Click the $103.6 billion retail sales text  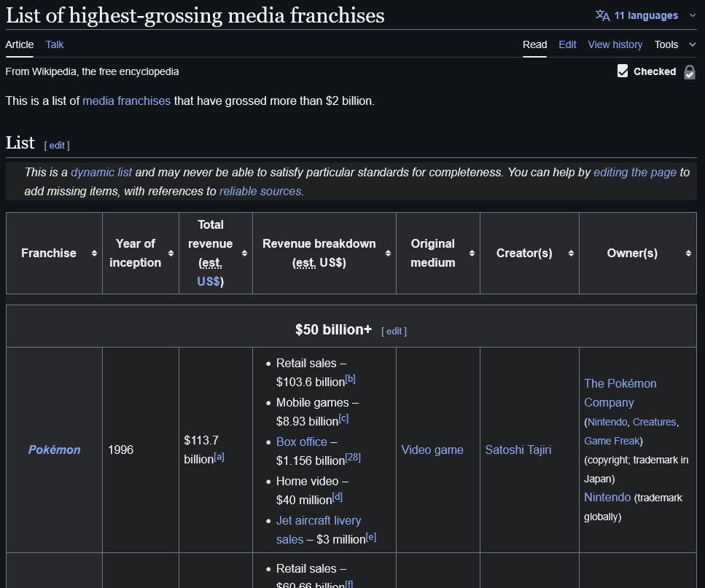click(x=311, y=382)
